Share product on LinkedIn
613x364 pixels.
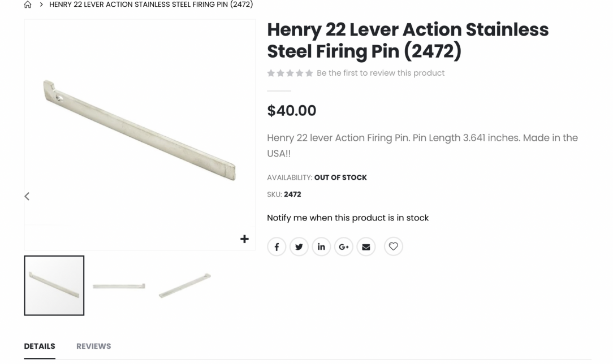(x=321, y=246)
